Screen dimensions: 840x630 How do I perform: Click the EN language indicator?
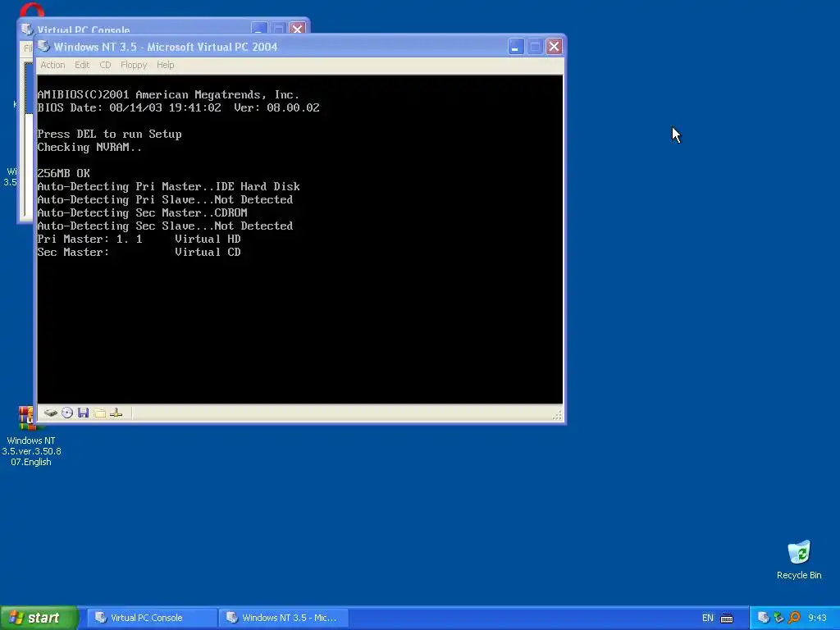(x=708, y=618)
